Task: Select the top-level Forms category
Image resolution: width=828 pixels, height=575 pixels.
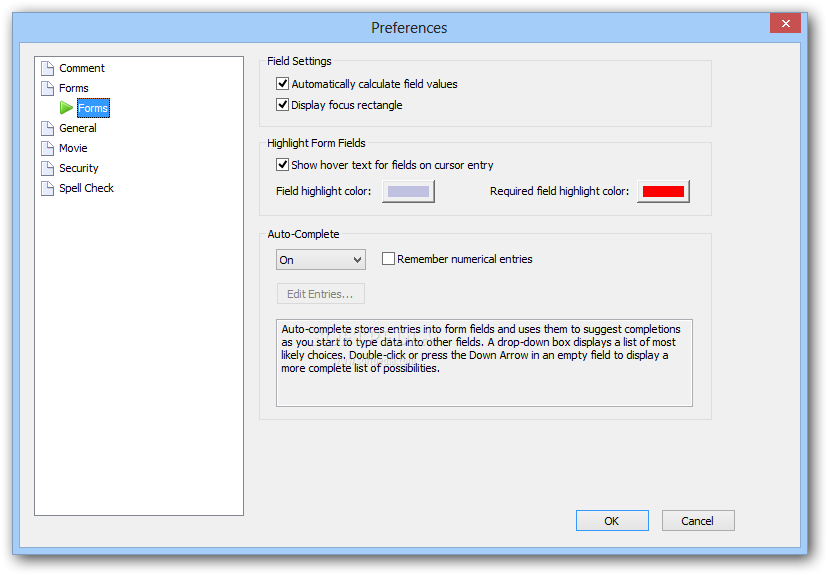Action: [73, 88]
